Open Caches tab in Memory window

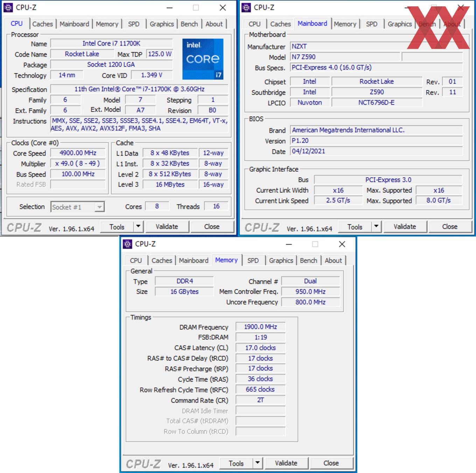pyautogui.click(x=162, y=261)
